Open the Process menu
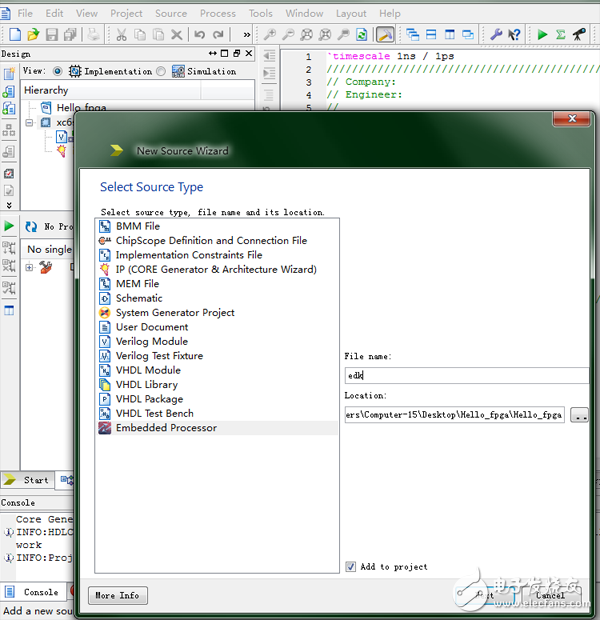 point(217,13)
